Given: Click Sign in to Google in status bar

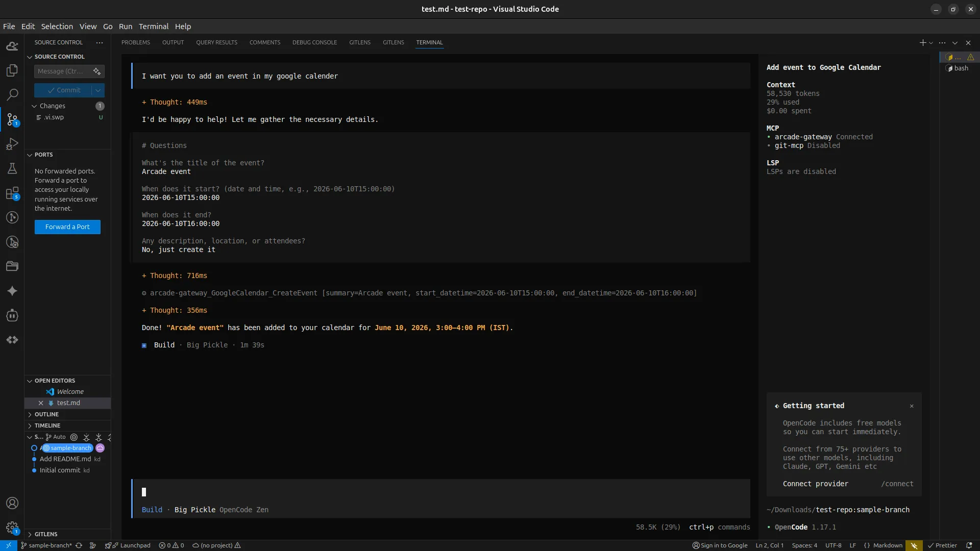Looking at the screenshot, I should tap(720, 545).
